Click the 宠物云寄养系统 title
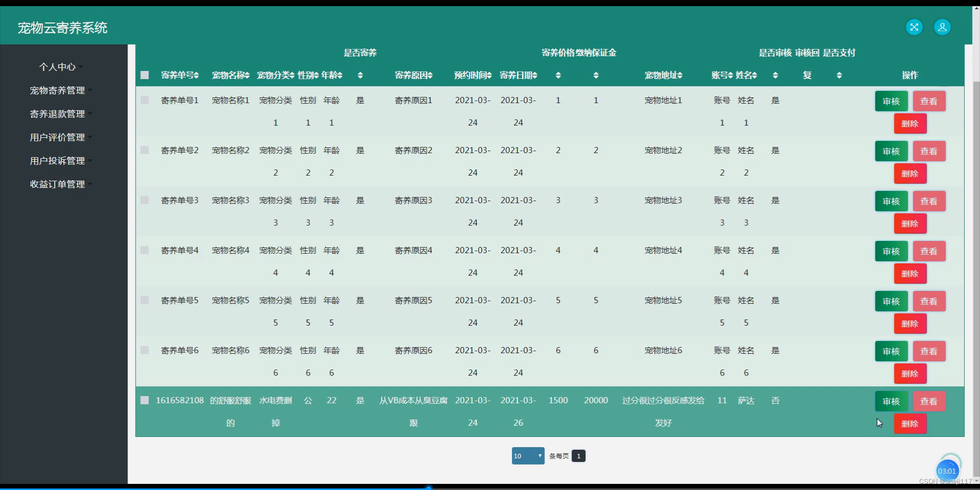This screenshot has height=490, width=980. 63,28
